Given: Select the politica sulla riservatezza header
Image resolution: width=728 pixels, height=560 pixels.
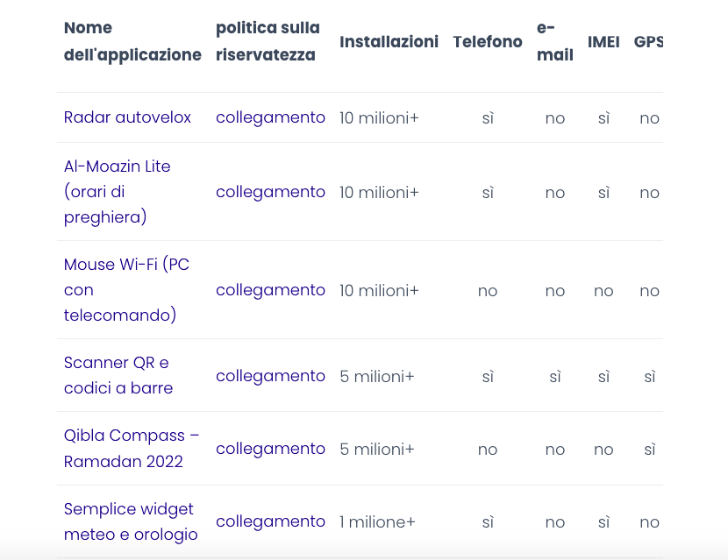Looking at the screenshot, I should (x=268, y=41).
